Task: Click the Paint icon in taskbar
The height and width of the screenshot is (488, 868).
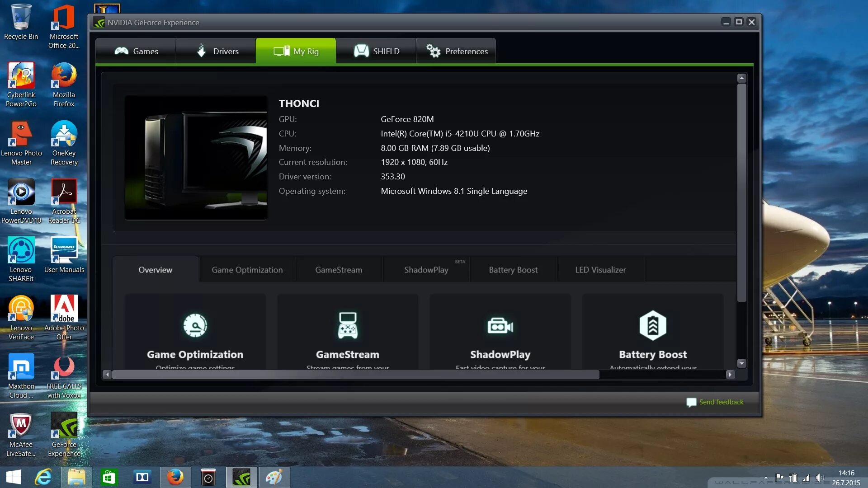Action: tap(274, 477)
